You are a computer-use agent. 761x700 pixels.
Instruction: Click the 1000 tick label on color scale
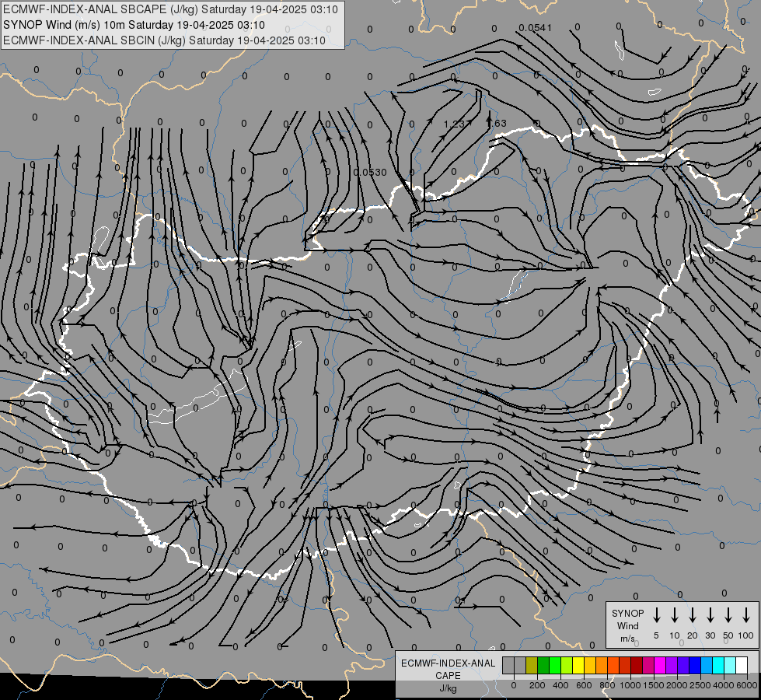coord(630,685)
